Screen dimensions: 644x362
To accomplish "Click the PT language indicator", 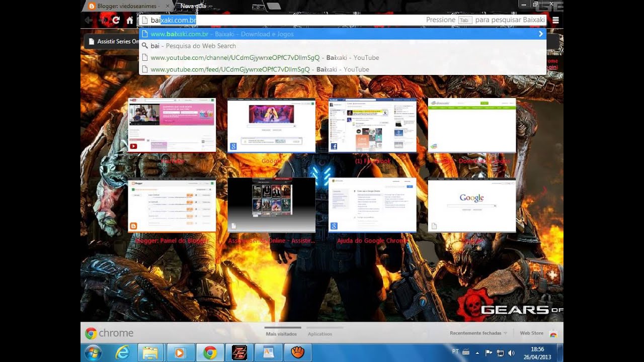I will tap(455, 352).
